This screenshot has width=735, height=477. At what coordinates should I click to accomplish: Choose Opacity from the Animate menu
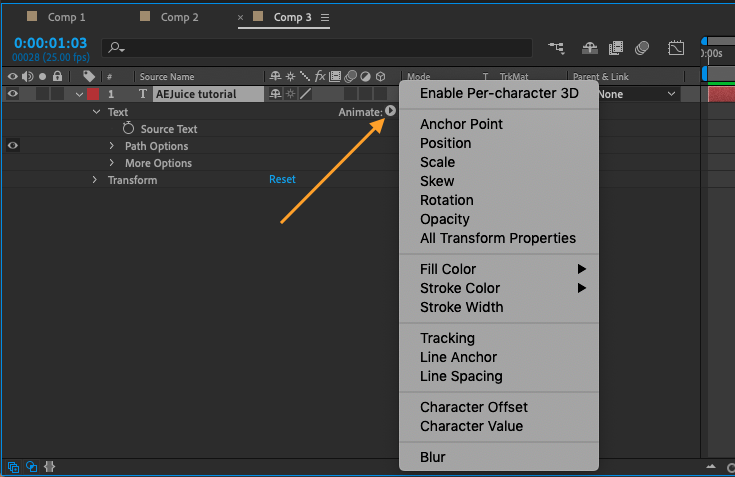pos(445,219)
